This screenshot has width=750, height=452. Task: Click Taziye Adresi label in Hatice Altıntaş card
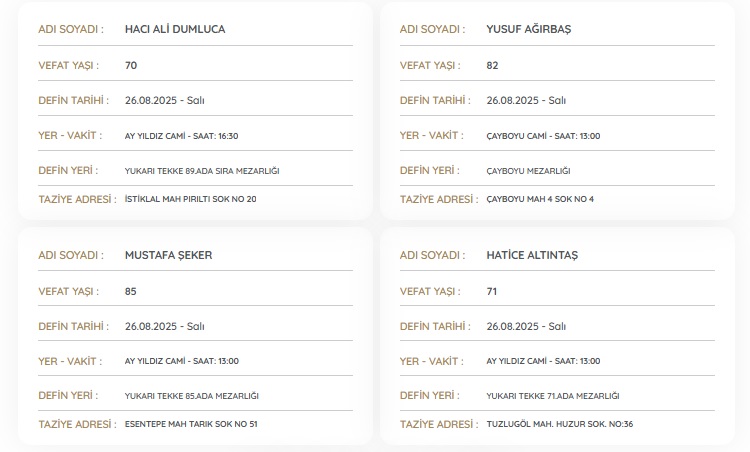(437, 424)
